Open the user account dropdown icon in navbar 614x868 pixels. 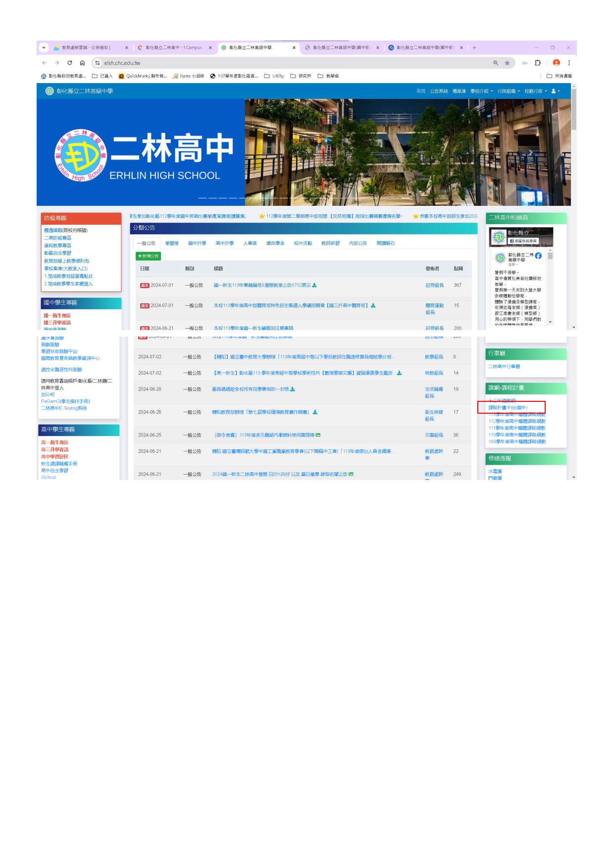click(556, 91)
